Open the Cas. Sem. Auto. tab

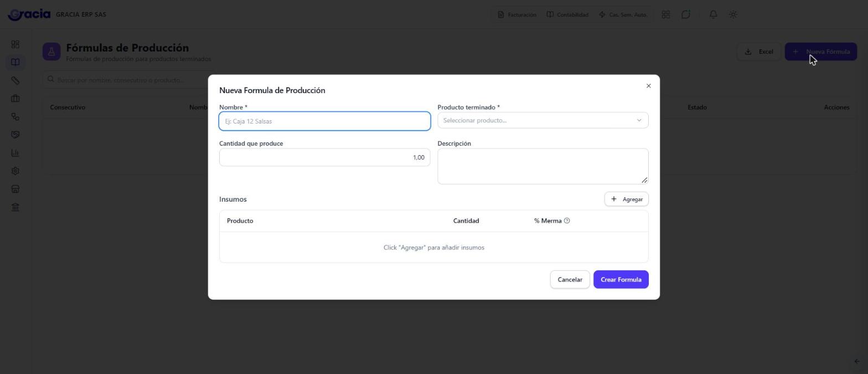click(623, 14)
